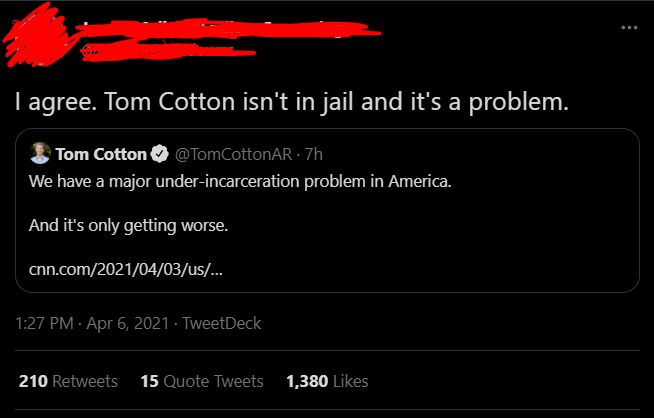Click Tom Cotton's profile avatar
Image resolution: width=654 pixels, height=418 pixels.
click(x=40, y=154)
